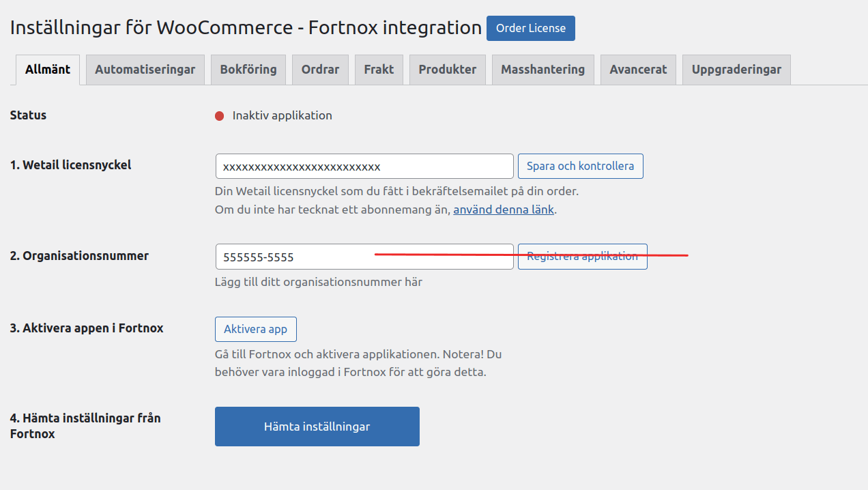
Task: Select the Ordrar tab
Action: point(320,70)
